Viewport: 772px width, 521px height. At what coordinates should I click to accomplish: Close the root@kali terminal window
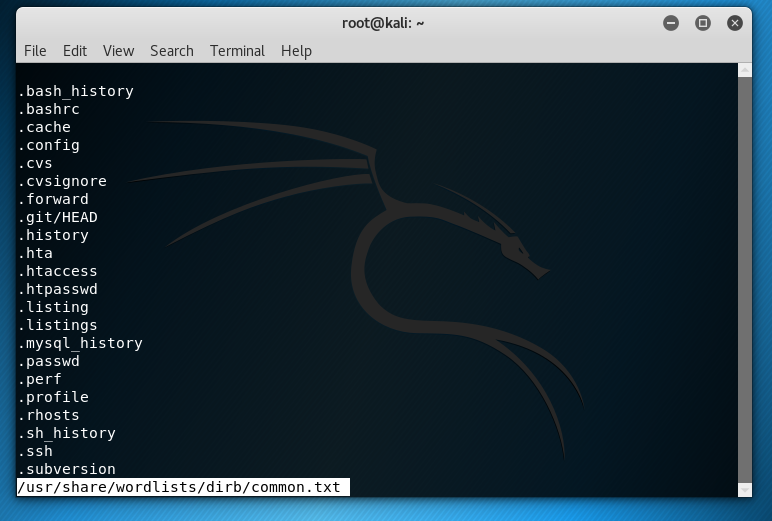tap(735, 23)
